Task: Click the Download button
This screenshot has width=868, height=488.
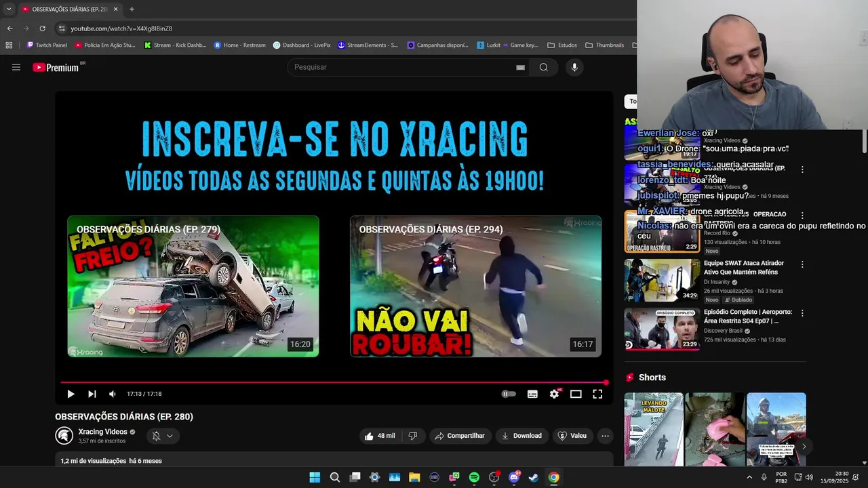Action: 521,436
